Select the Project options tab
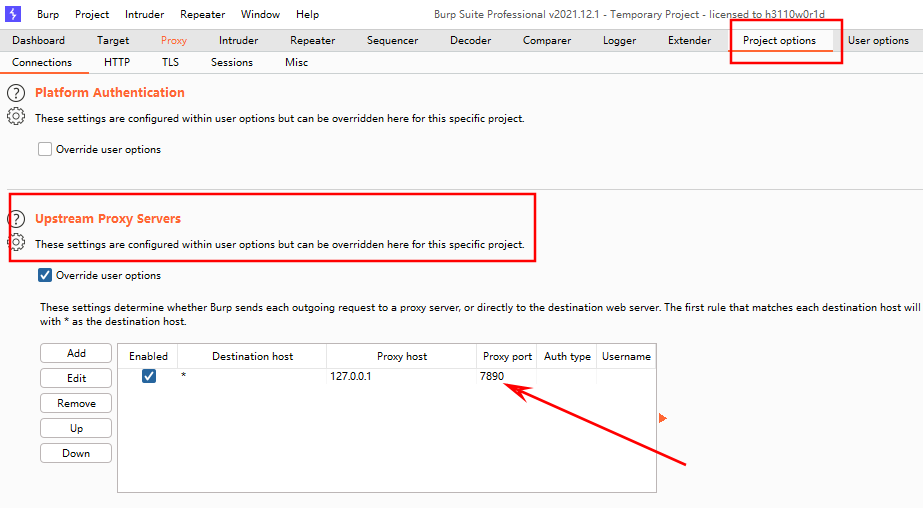 [x=779, y=40]
